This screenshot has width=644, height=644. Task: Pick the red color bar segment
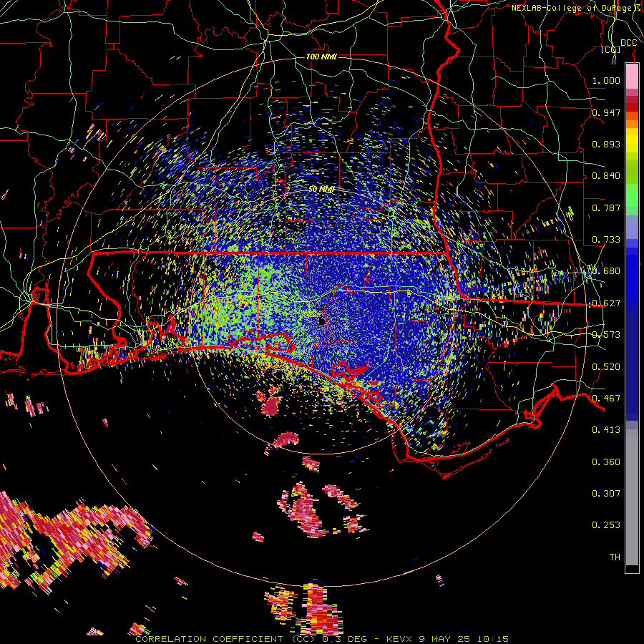(632, 107)
